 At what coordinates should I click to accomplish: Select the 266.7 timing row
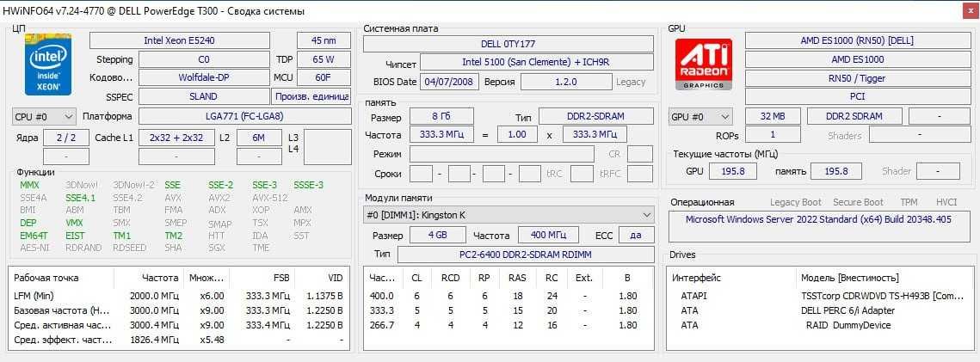pyautogui.click(x=508, y=325)
